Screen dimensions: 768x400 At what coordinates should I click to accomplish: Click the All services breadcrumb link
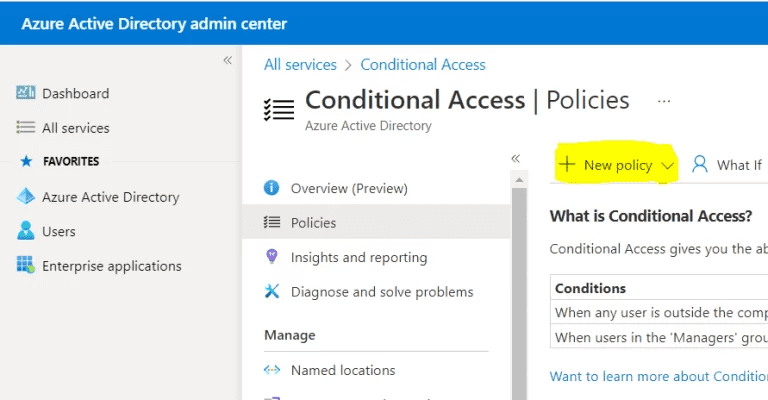pyautogui.click(x=300, y=65)
